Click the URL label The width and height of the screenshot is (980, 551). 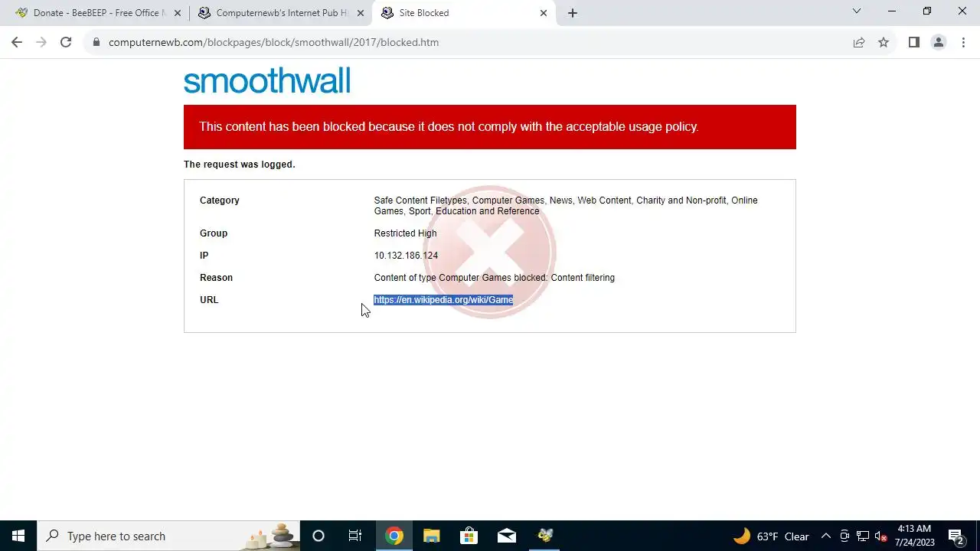pos(209,300)
